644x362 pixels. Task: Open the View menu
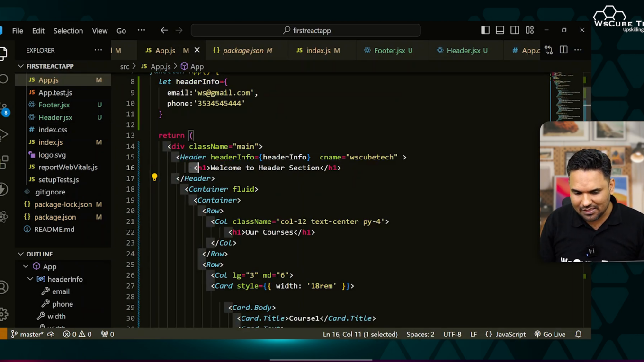pyautogui.click(x=100, y=31)
